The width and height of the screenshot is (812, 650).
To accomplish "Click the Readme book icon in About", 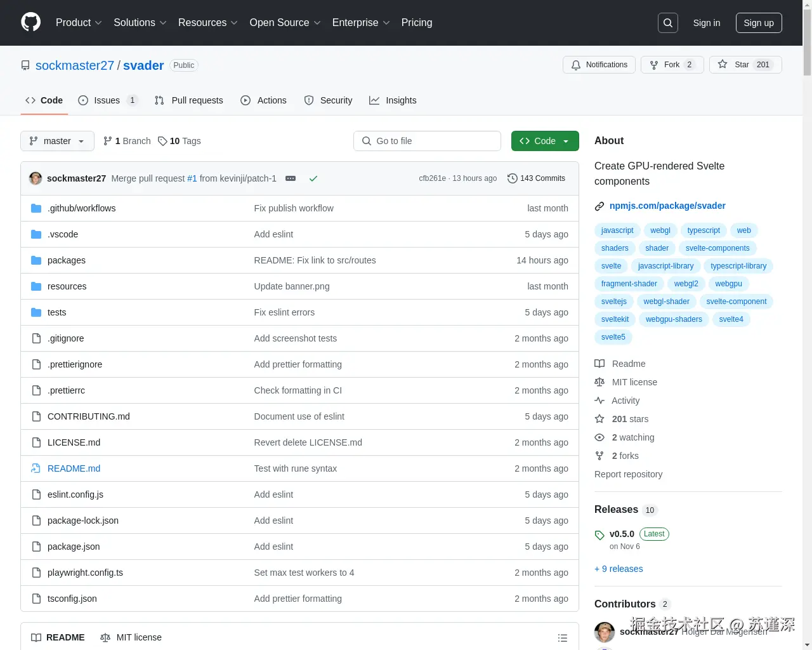I will point(599,364).
